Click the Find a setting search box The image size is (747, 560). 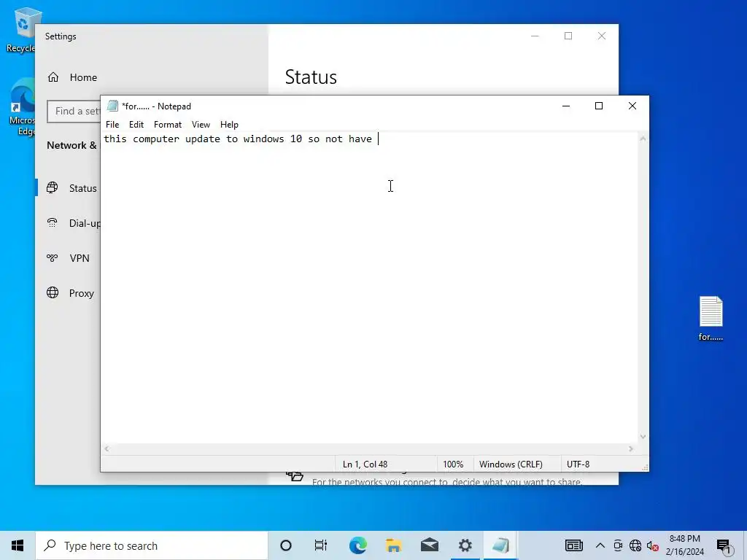tap(74, 112)
